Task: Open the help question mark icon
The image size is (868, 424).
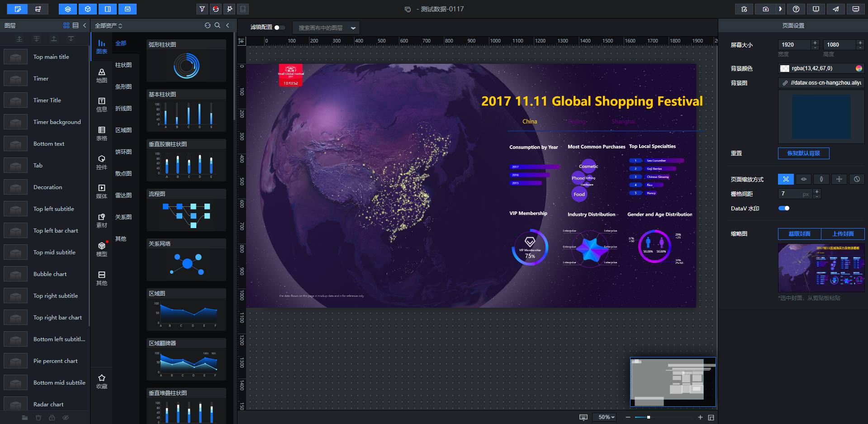Action: 796,9
